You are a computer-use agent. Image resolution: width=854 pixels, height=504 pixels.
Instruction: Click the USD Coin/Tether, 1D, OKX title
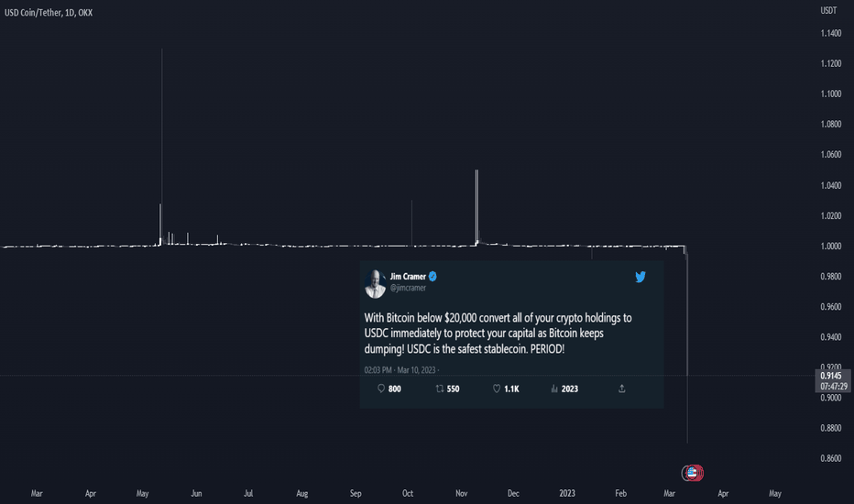click(49, 13)
